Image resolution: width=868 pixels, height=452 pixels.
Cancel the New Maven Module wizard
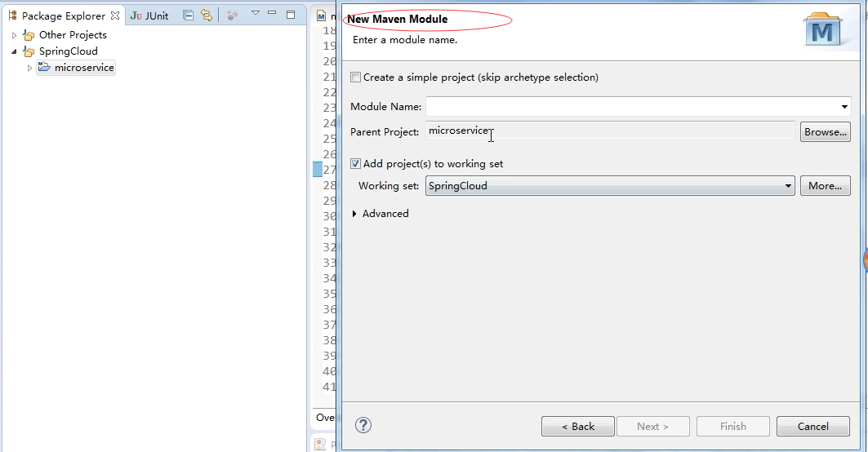[x=812, y=427]
